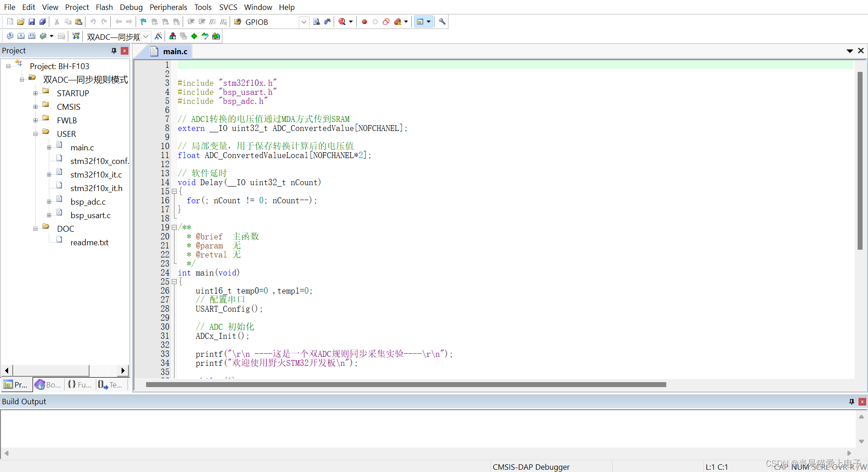
Task: Click the editor horizontal scrollbar thumb
Action: [406, 385]
